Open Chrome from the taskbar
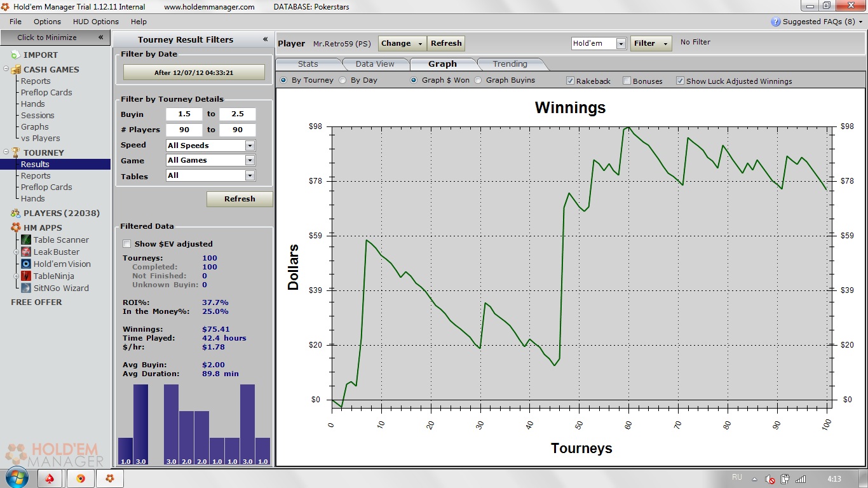The height and width of the screenshot is (488, 868). point(81,478)
